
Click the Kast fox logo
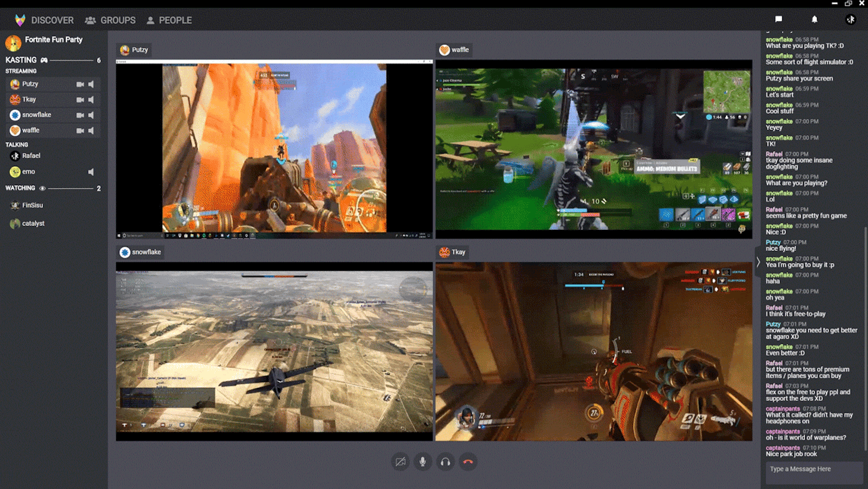pyautogui.click(x=20, y=20)
